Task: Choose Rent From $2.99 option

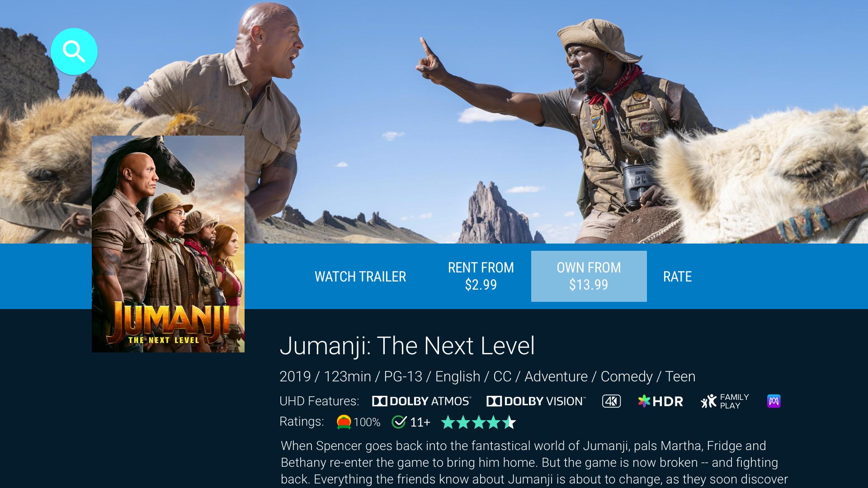Action: coord(481,276)
